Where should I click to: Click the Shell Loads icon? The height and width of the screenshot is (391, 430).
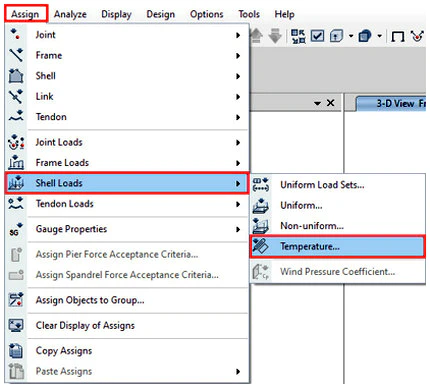16,183
